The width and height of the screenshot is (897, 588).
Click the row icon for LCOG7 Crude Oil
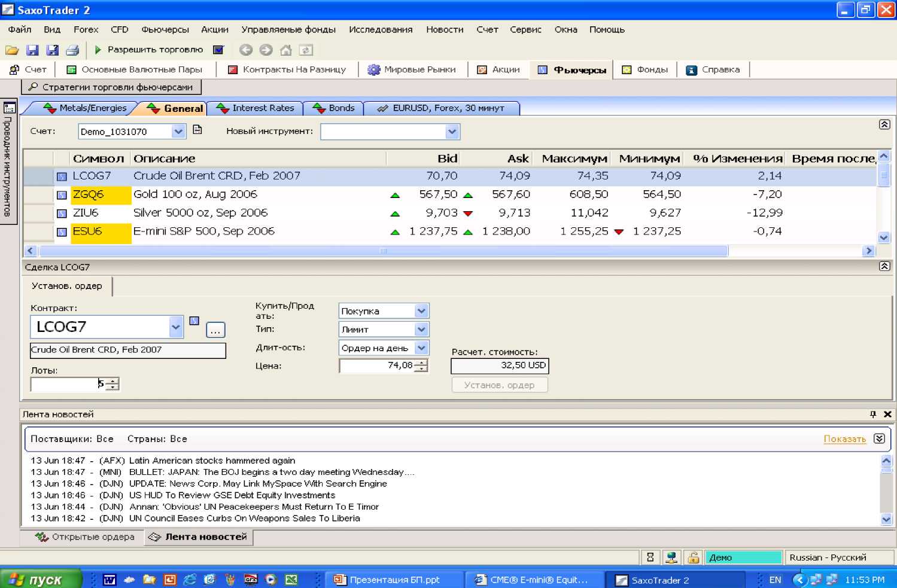point(62,176)
